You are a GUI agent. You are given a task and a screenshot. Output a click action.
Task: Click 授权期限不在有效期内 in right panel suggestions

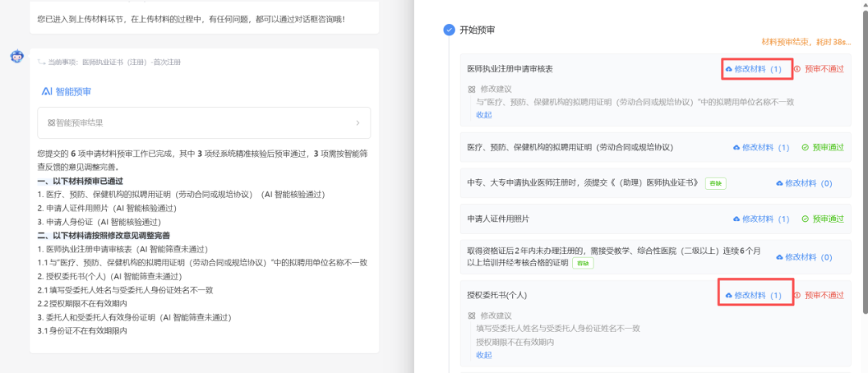[515, 342]
